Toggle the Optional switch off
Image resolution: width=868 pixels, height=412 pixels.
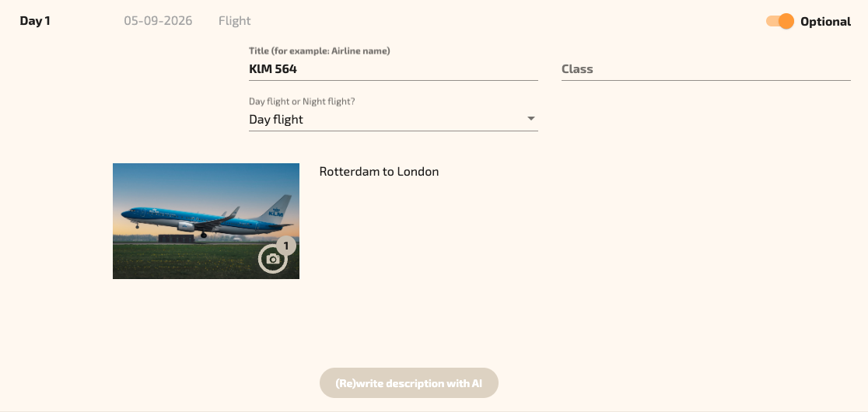coord(780,22)
